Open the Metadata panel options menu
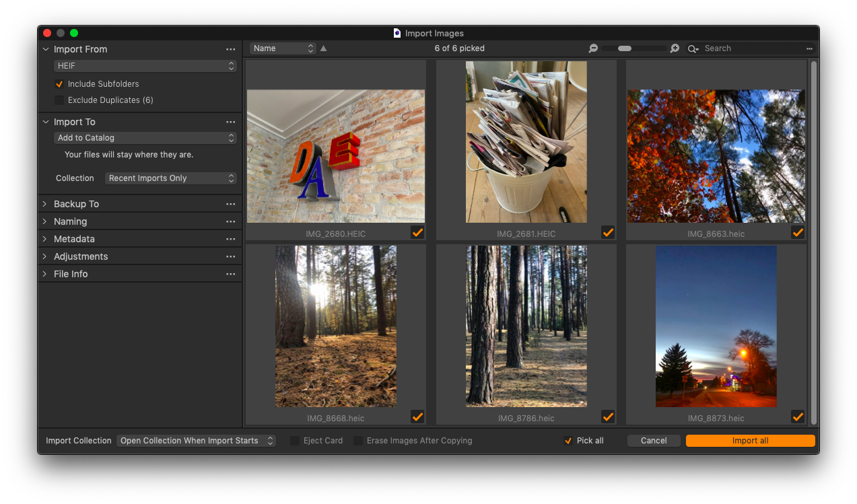 click(230, 239)
